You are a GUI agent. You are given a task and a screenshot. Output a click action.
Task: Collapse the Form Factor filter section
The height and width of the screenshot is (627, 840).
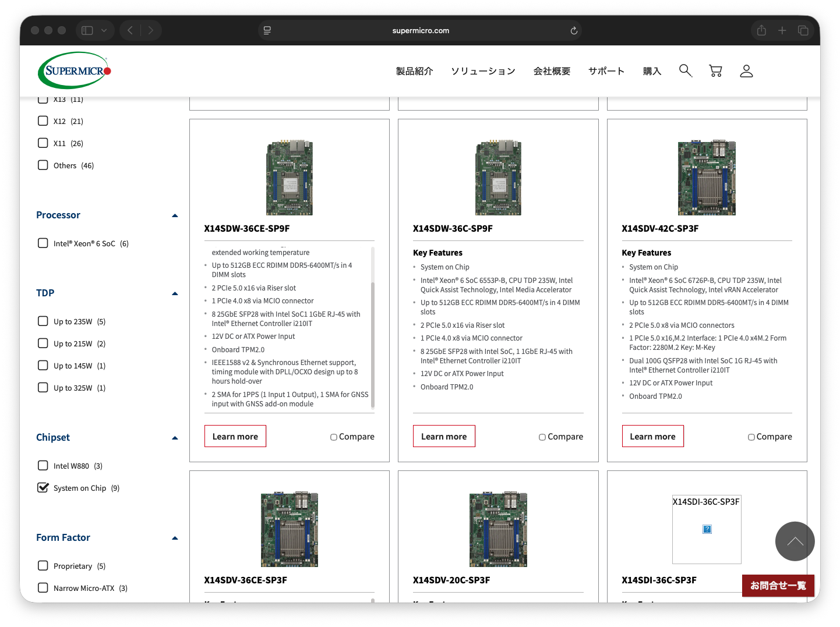click(175, 538)
